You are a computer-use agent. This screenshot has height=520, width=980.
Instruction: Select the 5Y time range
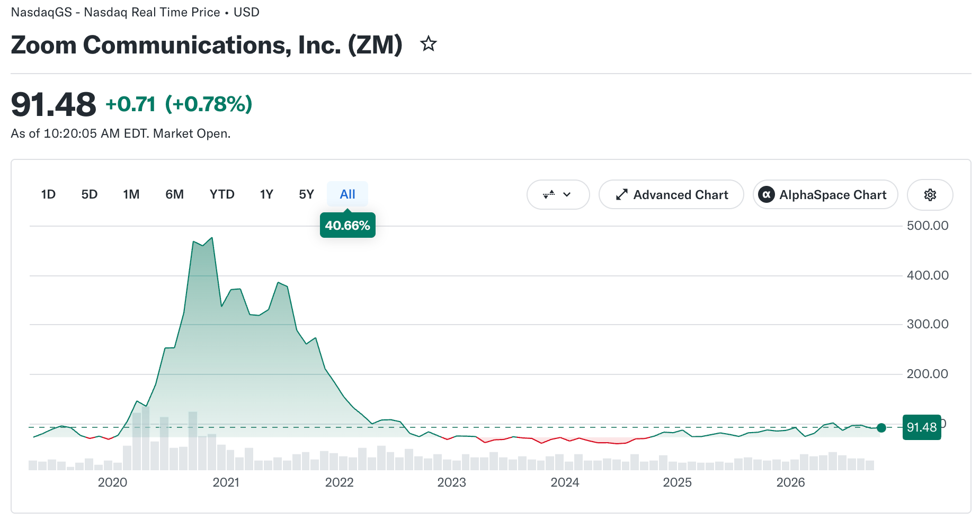coord(306,194)
